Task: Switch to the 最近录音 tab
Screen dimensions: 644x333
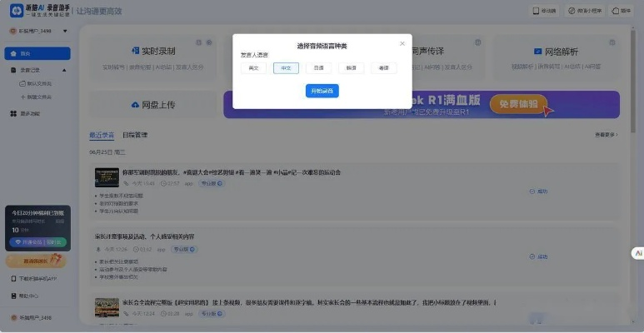Action: pos(102,134)
